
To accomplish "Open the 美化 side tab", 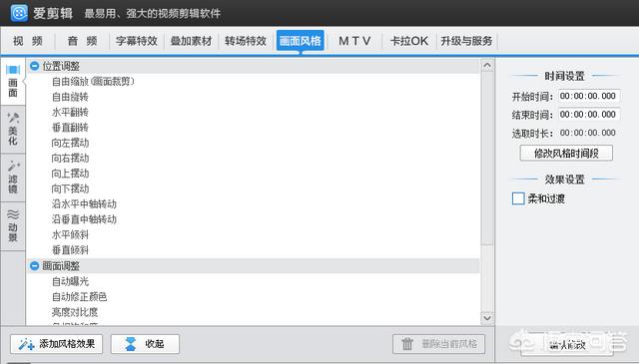I will 13,130.
